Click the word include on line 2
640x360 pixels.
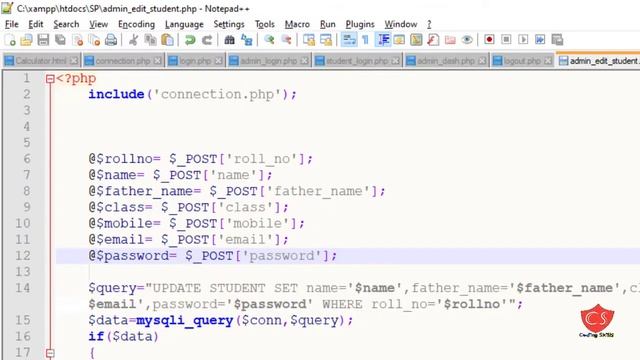click(116, 94)
